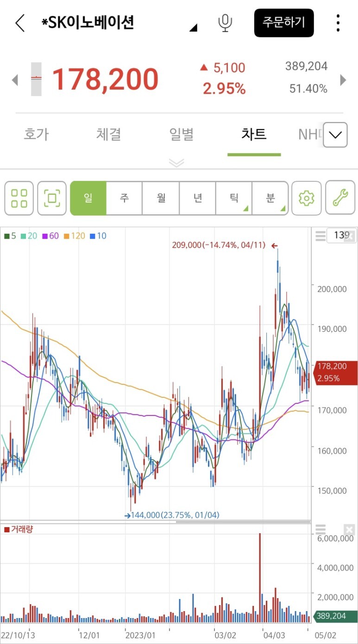Edit the candle count field 139
Image resolution: width=358 pixels, height=644 pixels.
pos(341,235)
